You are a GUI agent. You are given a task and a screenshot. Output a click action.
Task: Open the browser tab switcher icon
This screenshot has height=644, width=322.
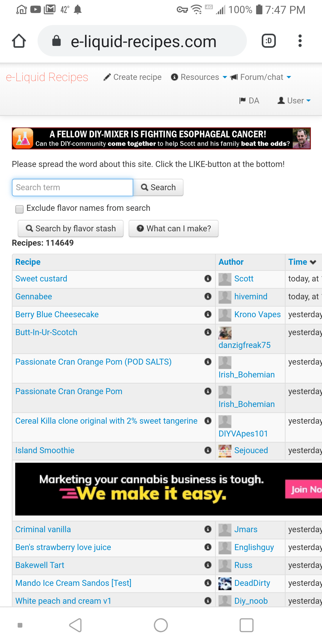269,41
